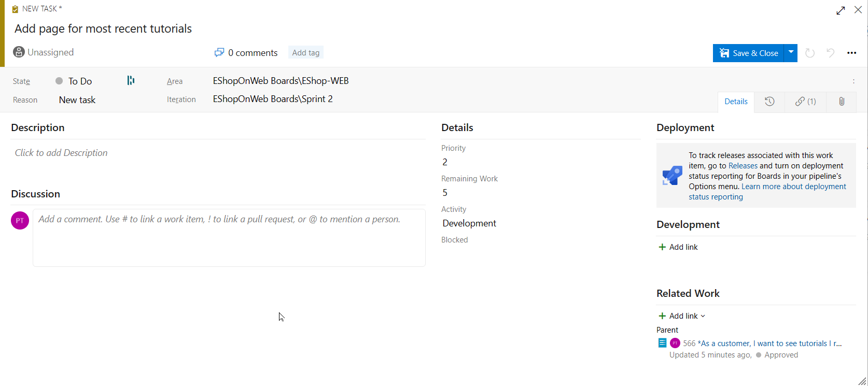Click the revert changes undo icon
This screenshot has height=386, width=868.
point(831,53)
